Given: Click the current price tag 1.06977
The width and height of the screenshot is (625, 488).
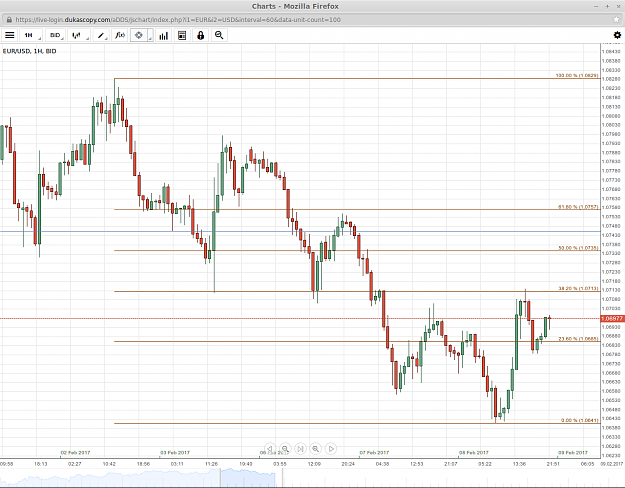Looking at the screenshot, I should tap(612, 319).
